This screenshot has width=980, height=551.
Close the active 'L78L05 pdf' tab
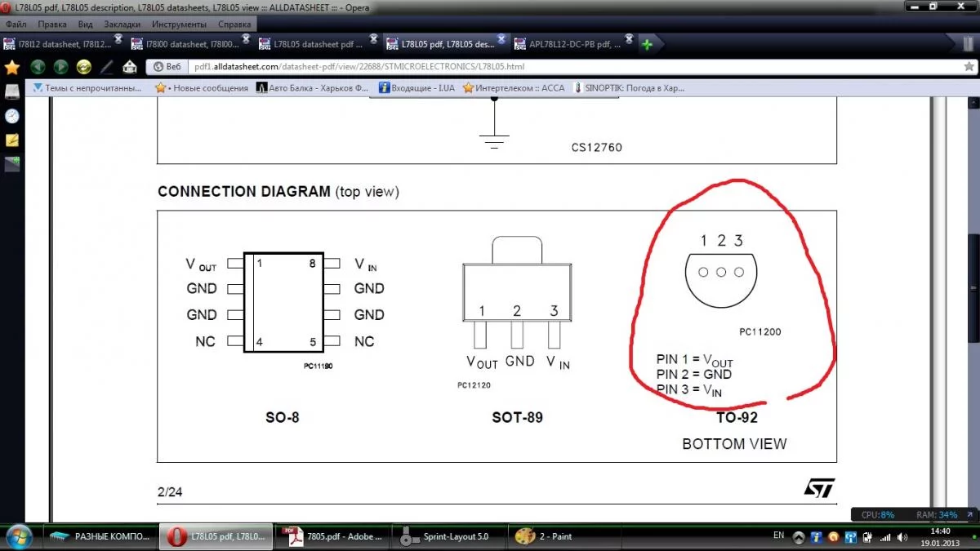501,39
